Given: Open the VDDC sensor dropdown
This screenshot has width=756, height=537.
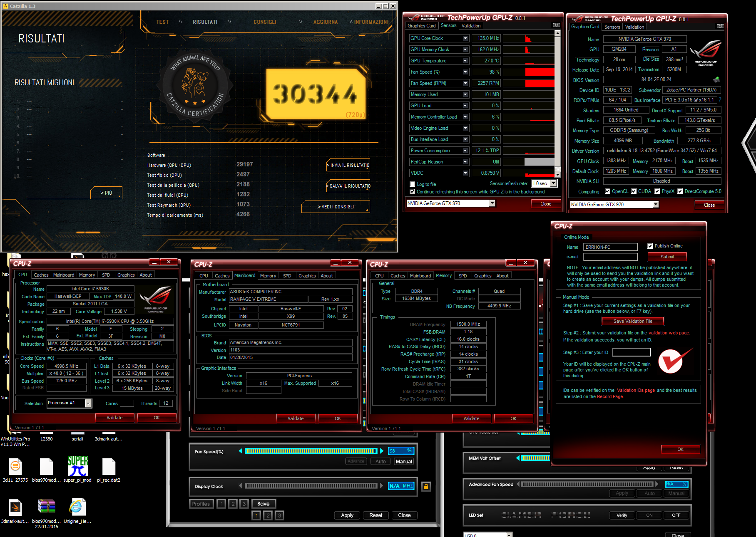Looking at the screenshot, I should pos(465,173).
